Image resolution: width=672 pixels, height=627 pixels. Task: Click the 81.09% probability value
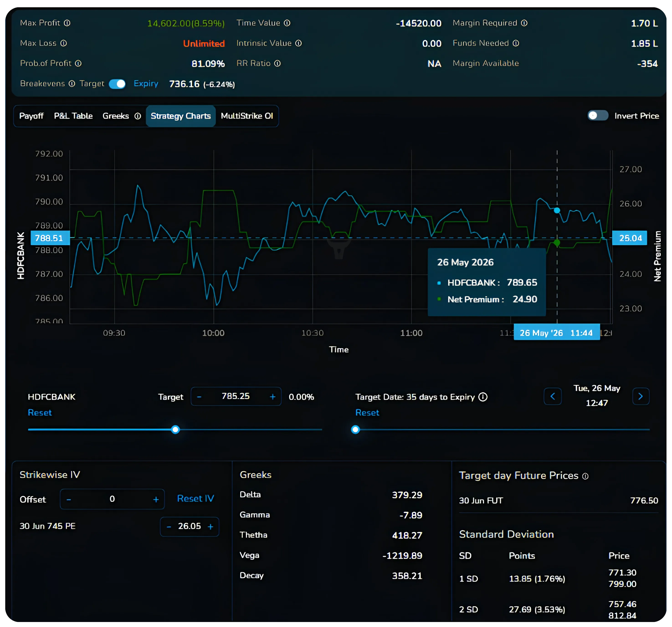(208, 64)
